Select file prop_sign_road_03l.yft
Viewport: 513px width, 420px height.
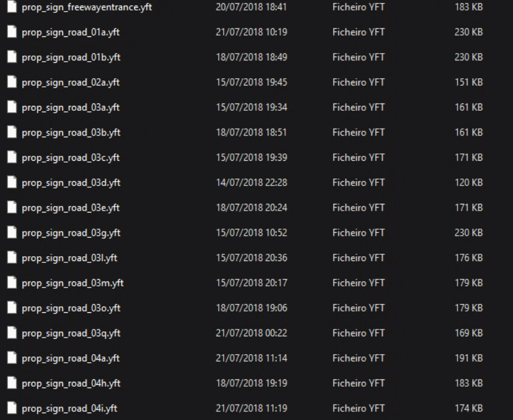(x=70, y=258)
